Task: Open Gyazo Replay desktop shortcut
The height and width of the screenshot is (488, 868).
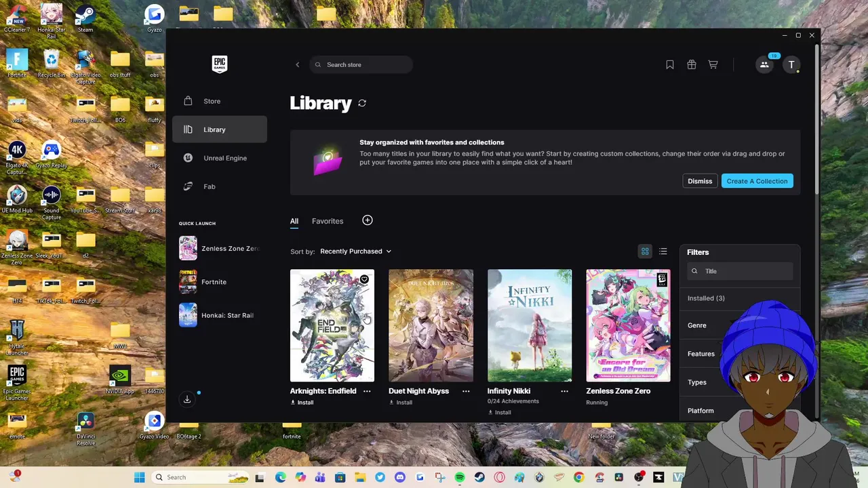Action: 52,155
